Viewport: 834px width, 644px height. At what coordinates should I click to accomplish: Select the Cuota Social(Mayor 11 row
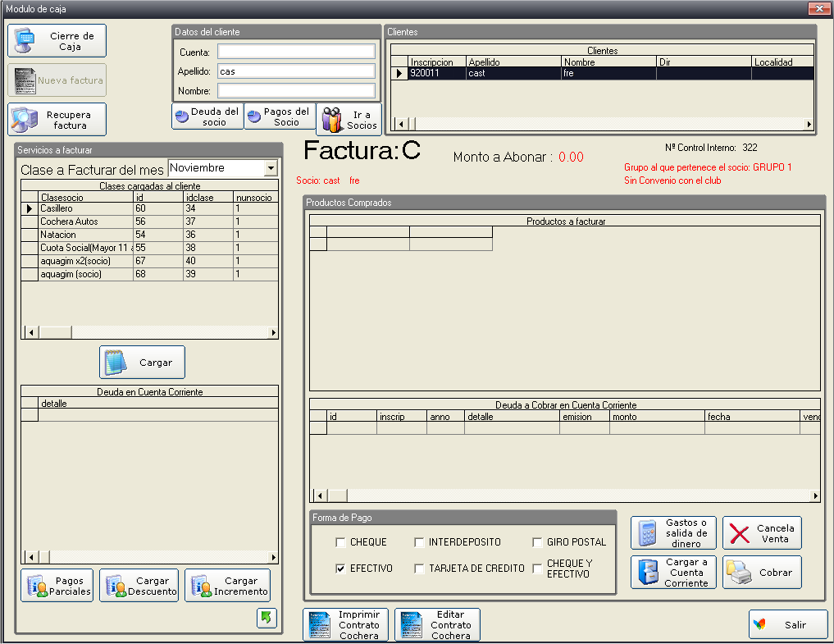(x=149, y=248)
